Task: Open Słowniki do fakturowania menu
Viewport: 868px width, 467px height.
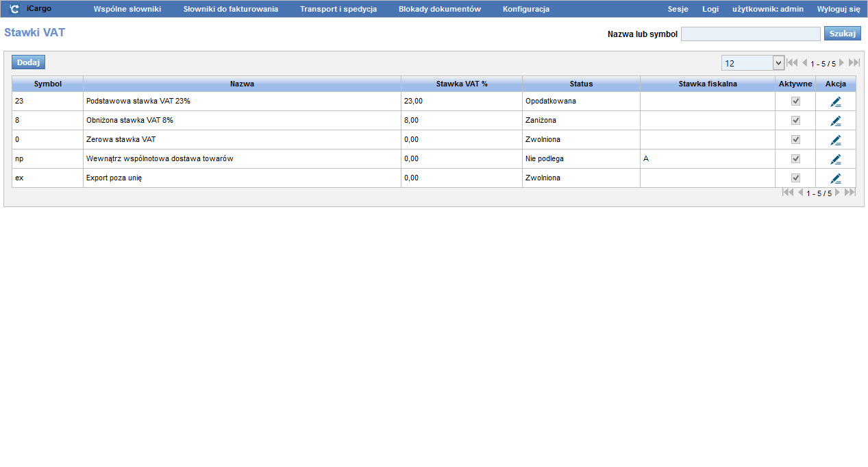Action: coord(230,9)
